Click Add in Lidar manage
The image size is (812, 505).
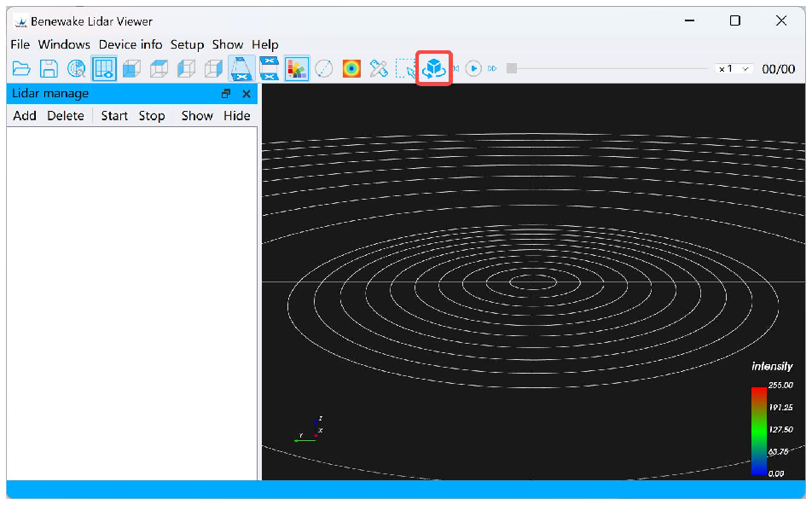coord(25,115)
